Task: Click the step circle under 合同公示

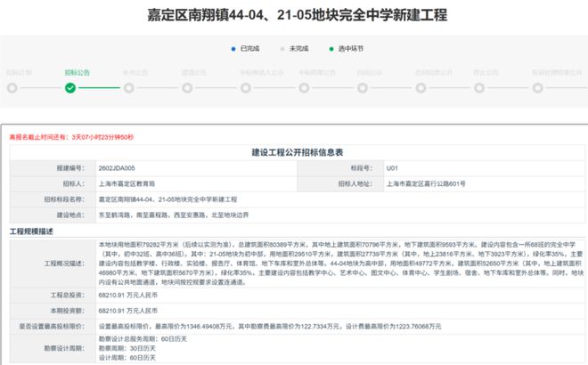Action: coord(363,88)
